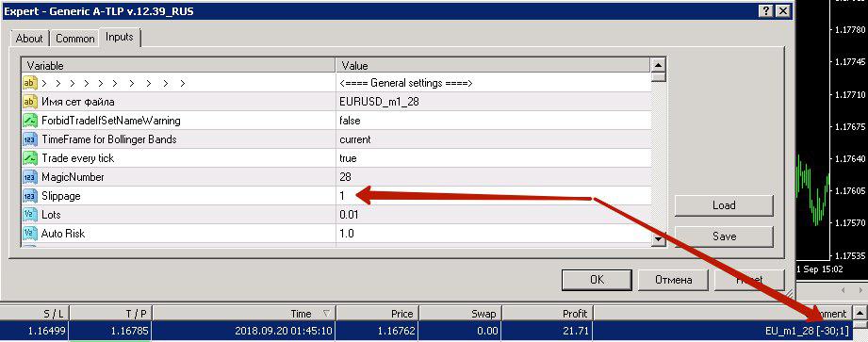Viewport: 868px width, 342px height.
Task: Click the Profit column header in terminal
Action: [548, 313]
